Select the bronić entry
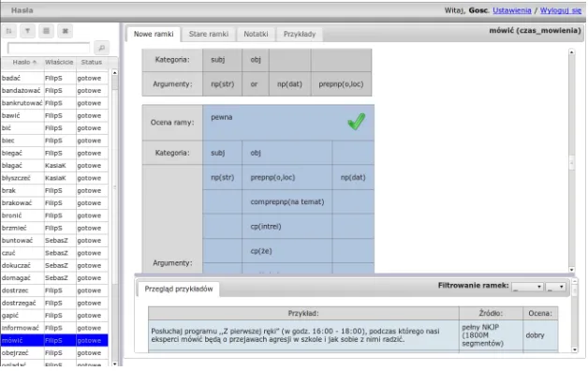 (x=54, y=215)
